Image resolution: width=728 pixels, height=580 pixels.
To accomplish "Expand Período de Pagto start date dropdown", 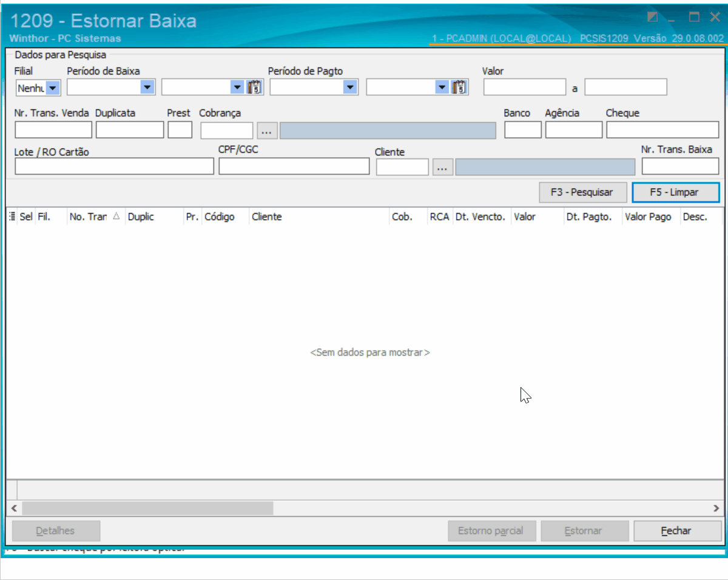I will pos(350,87).
